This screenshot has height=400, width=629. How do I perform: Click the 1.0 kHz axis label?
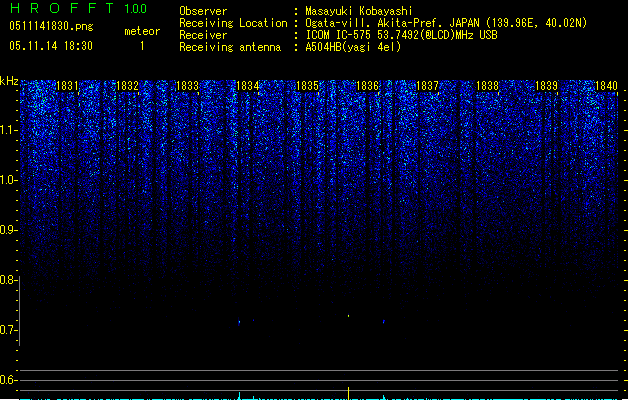pyautogui.click(x=8, y=180)
